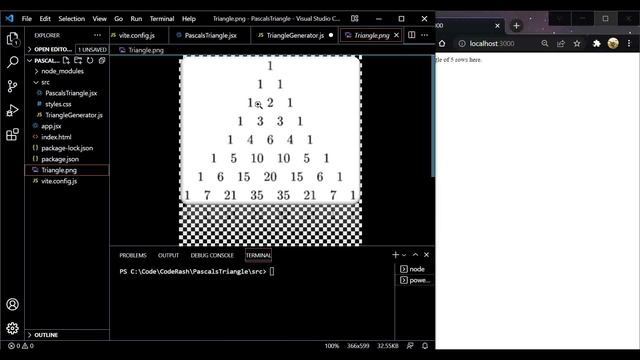Switch to the PascalsTriangle.jsx editor tab
This screenshot has width=640, height=360.
pos(209,36)
